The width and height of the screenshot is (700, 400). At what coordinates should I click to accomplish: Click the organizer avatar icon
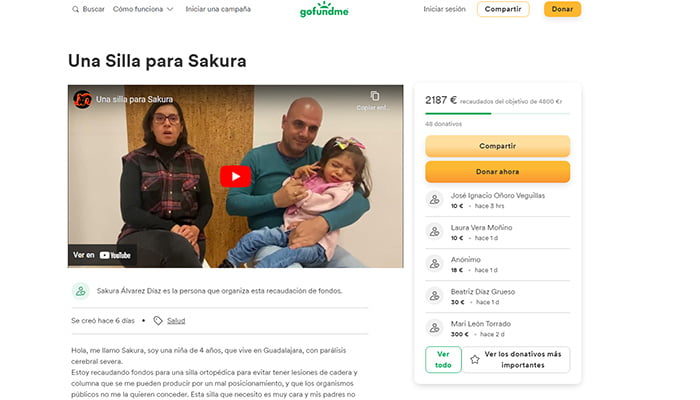click(81, 291)
